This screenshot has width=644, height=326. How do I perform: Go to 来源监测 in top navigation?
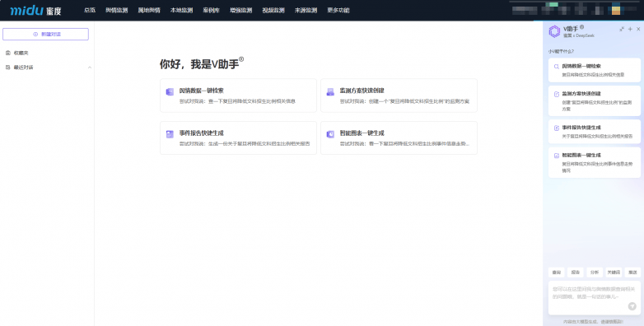[x=306, y=10]
